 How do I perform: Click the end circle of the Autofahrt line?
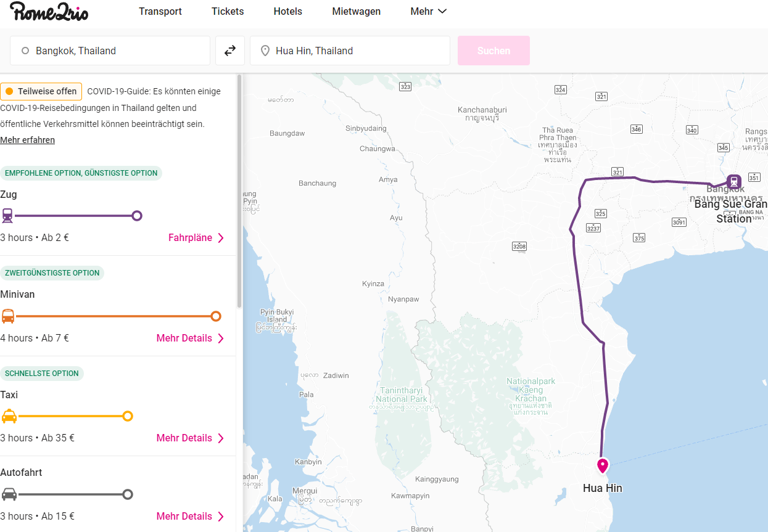[x=127, y=494]
